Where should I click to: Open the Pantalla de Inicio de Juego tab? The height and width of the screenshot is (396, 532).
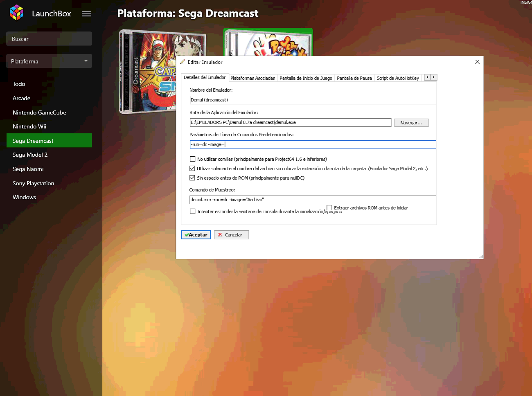(306, 78)
